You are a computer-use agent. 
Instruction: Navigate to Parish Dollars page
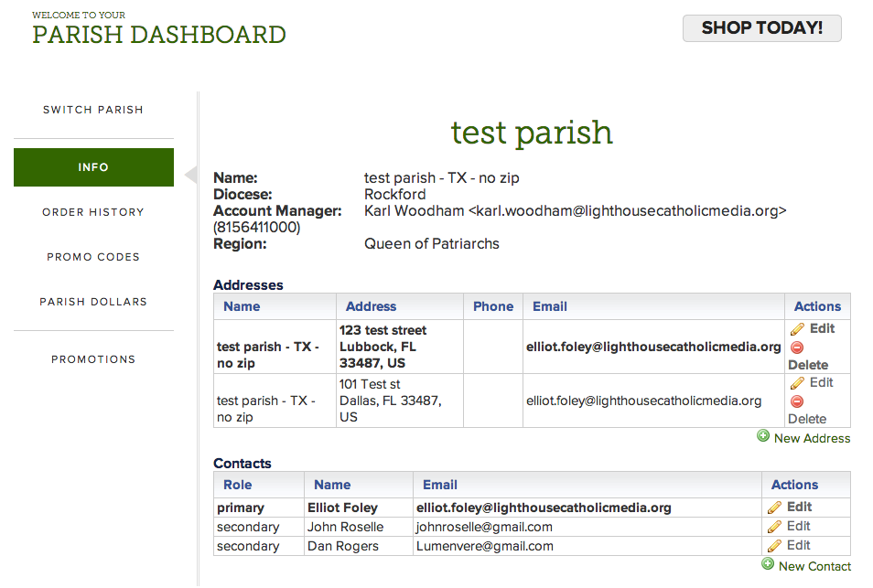(x=93, y=302)
